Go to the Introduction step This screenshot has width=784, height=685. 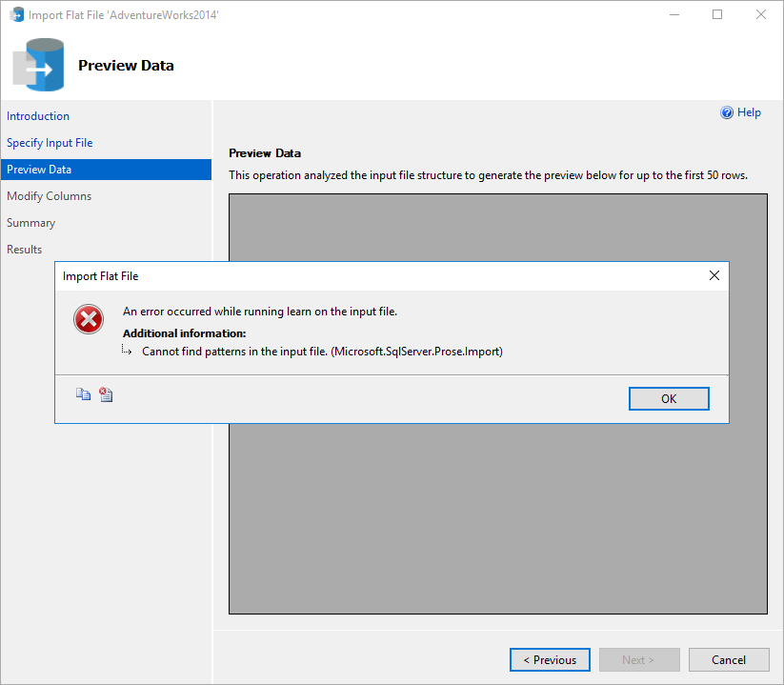(38, 116)
